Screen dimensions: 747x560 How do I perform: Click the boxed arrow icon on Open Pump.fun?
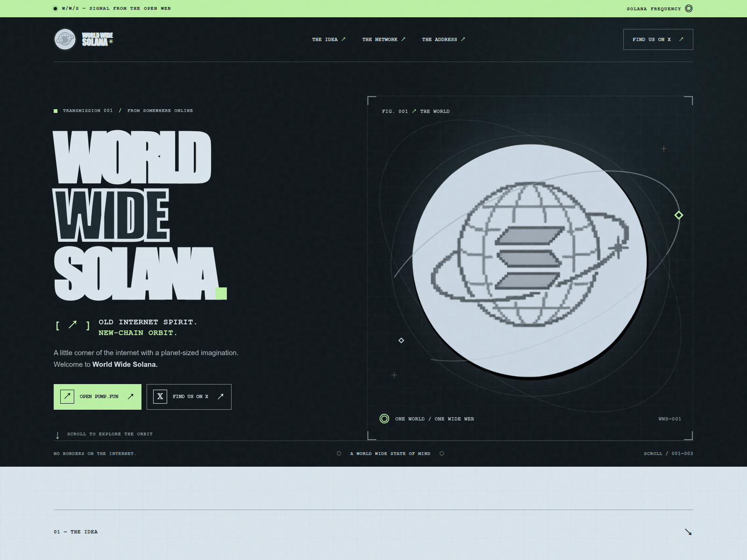point(67,397)
